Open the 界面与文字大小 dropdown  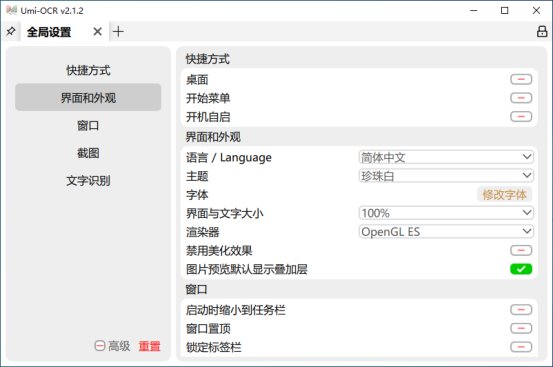446,213
